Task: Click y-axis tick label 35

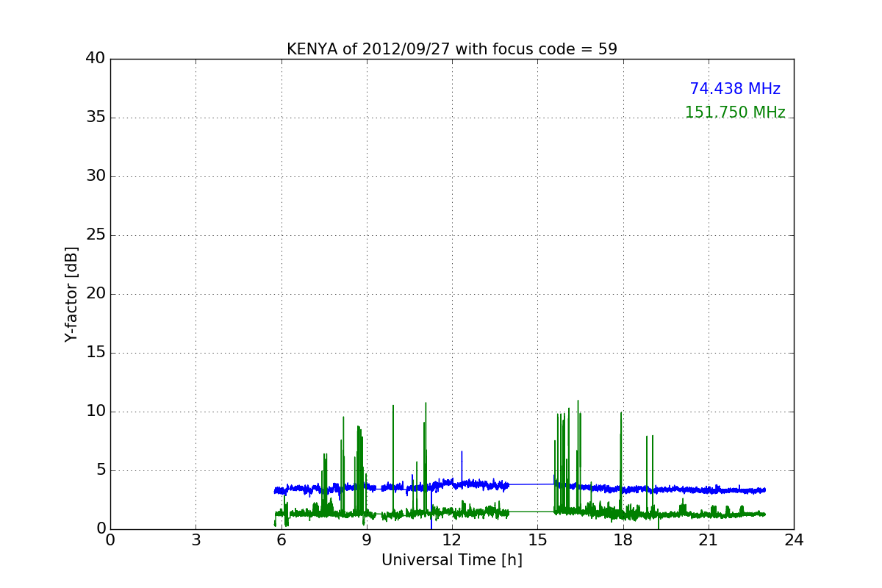Action: pos(96,118)
